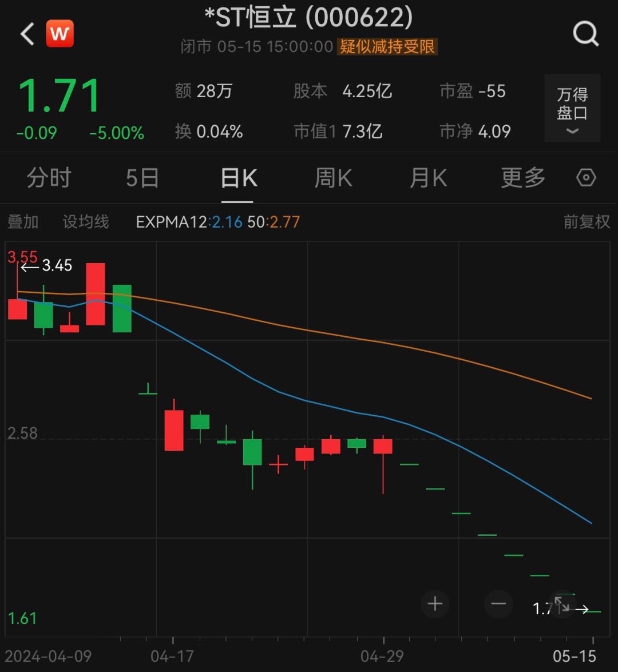
Task: Tap the 3.45 high price label
Action: click(x=57, y=265)
